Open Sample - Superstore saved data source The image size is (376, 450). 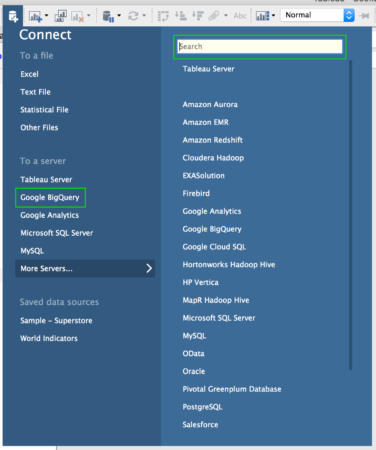click(x=56, y=321)
